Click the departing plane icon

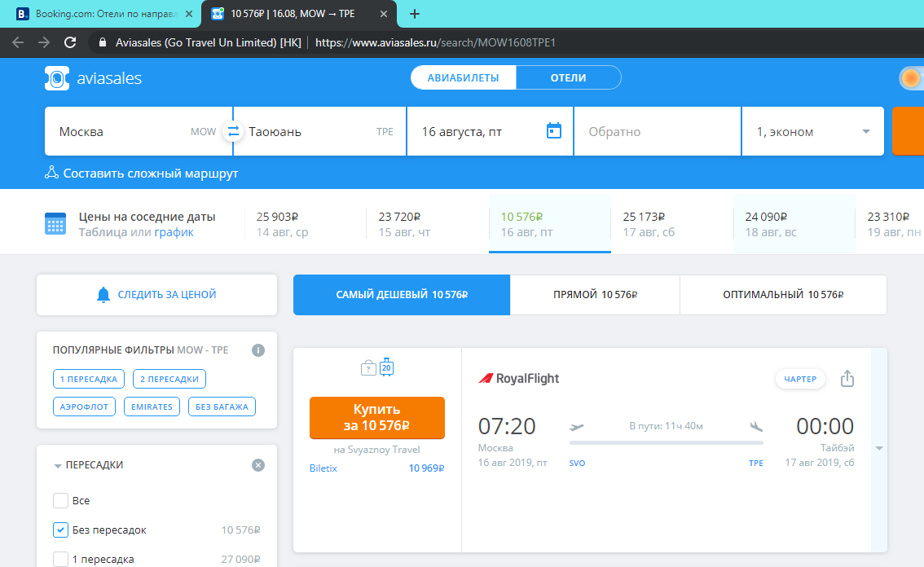pos(576,427)
